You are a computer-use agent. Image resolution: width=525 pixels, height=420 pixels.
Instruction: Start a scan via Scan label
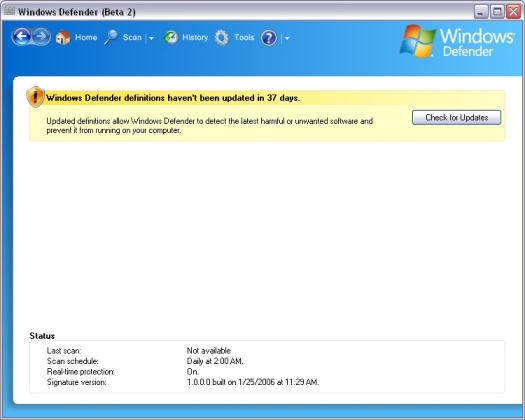132,37
